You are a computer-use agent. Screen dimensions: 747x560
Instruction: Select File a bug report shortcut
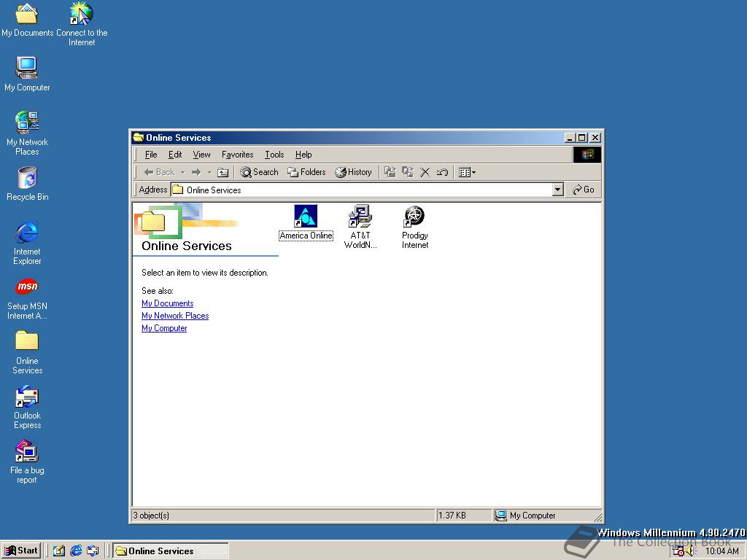(27, 462)
